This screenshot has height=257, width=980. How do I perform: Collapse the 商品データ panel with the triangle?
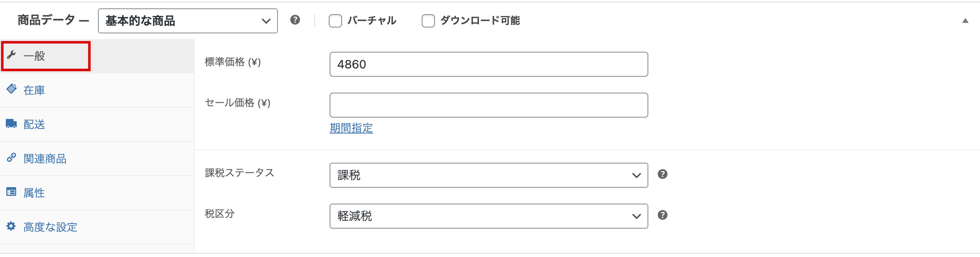(x=965, y=21)
